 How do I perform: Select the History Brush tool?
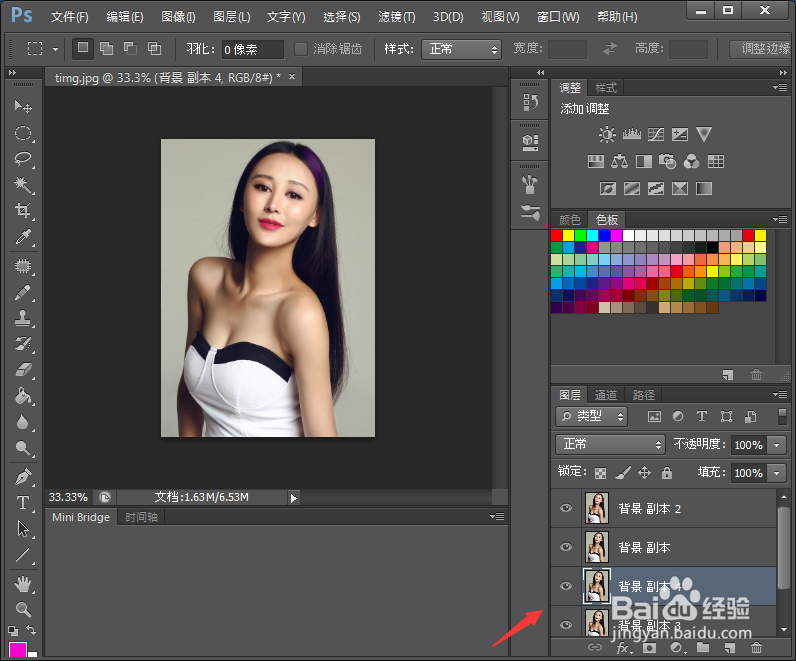(23, 344)
